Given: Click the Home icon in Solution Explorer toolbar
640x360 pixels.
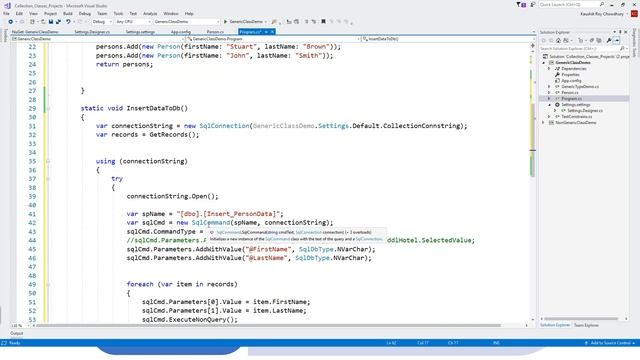Looking at the screenshot, I should pyautogui.click(x=558, y=40).
